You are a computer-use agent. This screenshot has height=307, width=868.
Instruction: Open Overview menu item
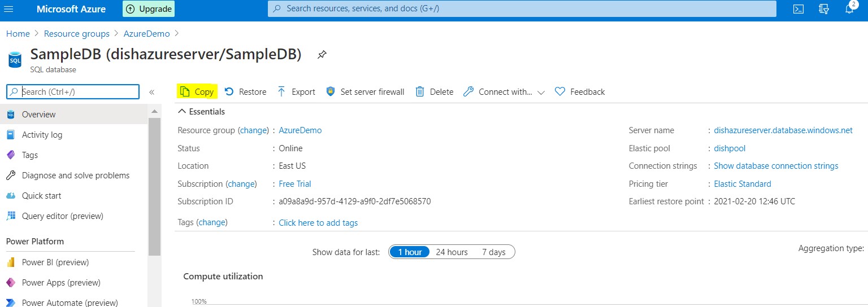coord(73,115)
